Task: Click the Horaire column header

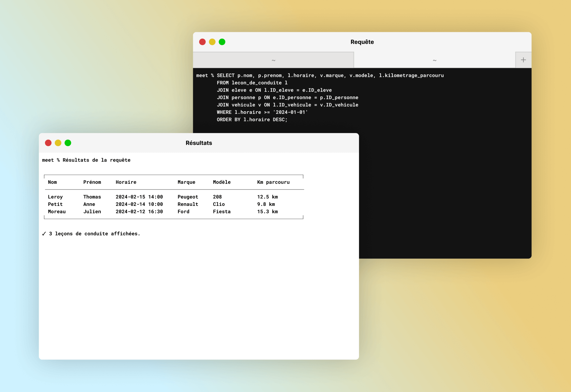Action: click(x=126, y=182)
